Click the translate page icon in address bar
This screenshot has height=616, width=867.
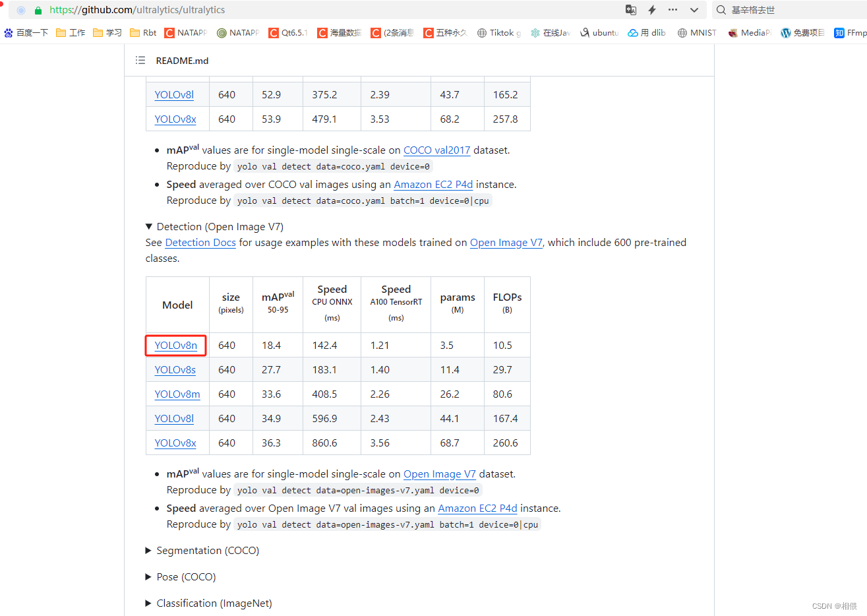click(x=631, y=10)
